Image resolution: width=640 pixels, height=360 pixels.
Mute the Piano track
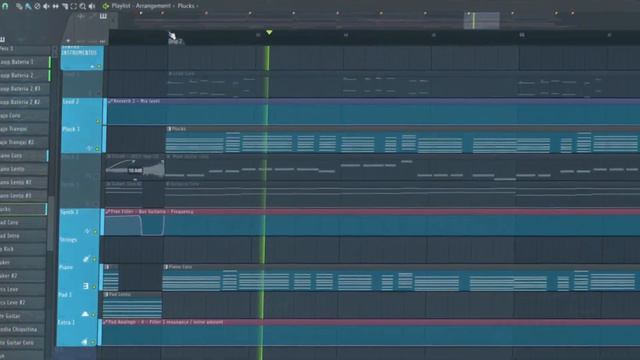[x=94, y=287]
